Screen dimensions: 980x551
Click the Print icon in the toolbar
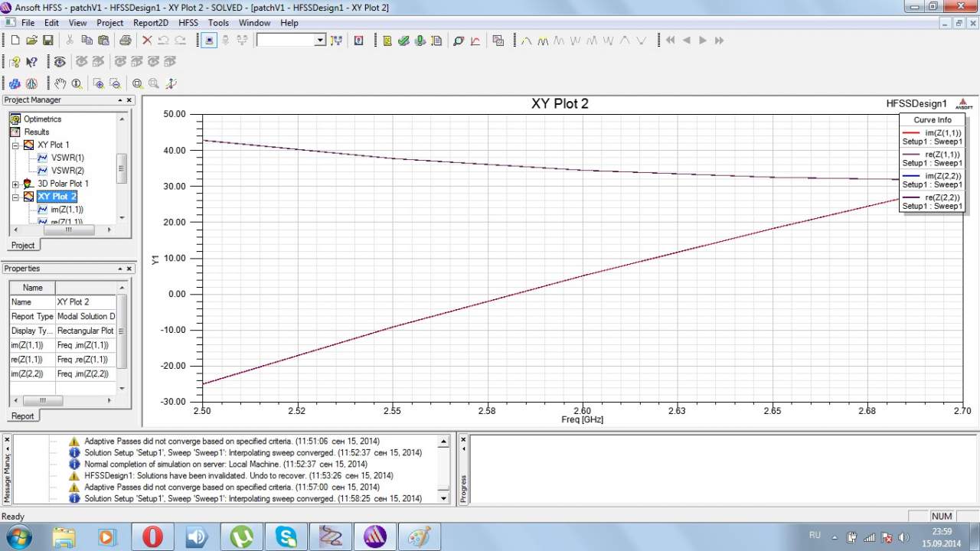[x=125, y=41]
